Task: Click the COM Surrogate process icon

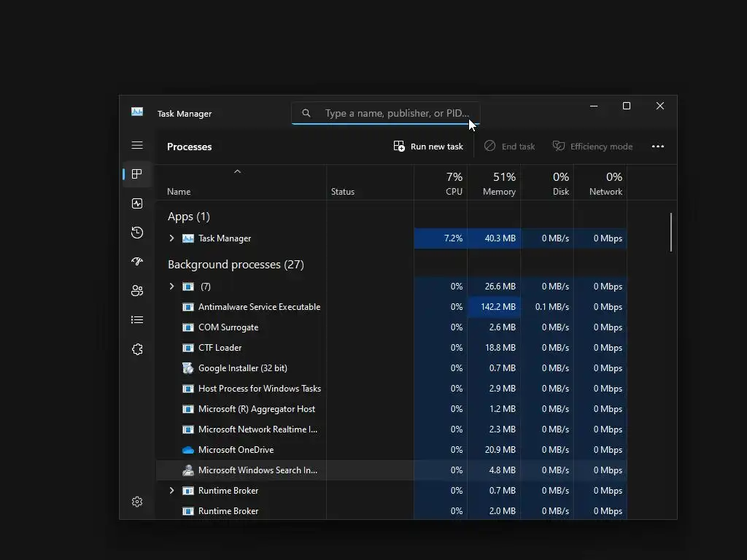Action: coord(188,327)
